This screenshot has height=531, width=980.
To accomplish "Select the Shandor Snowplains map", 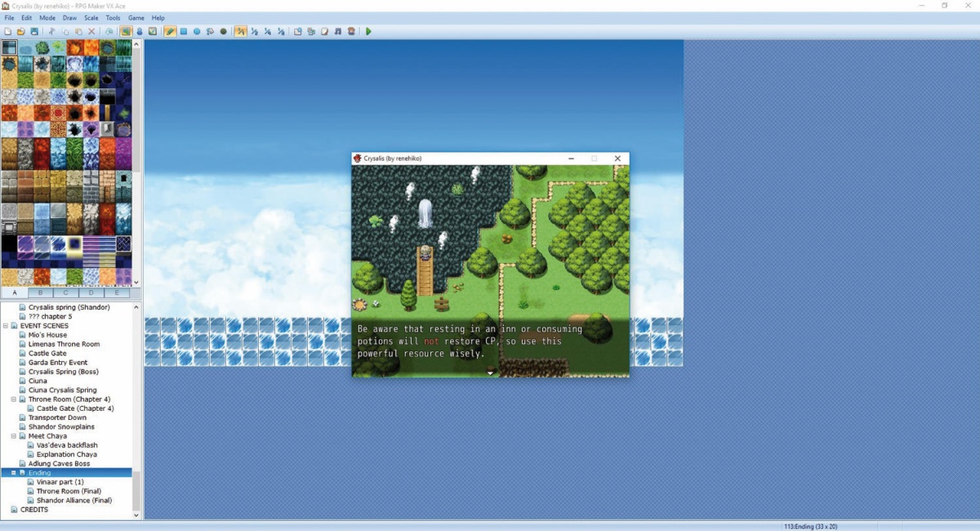I will pos(61,427).
